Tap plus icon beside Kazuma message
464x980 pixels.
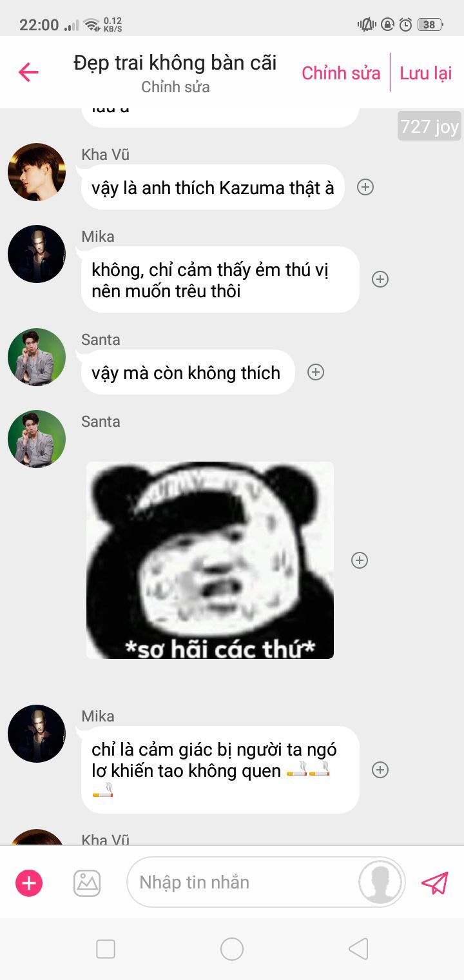point(365,187)
